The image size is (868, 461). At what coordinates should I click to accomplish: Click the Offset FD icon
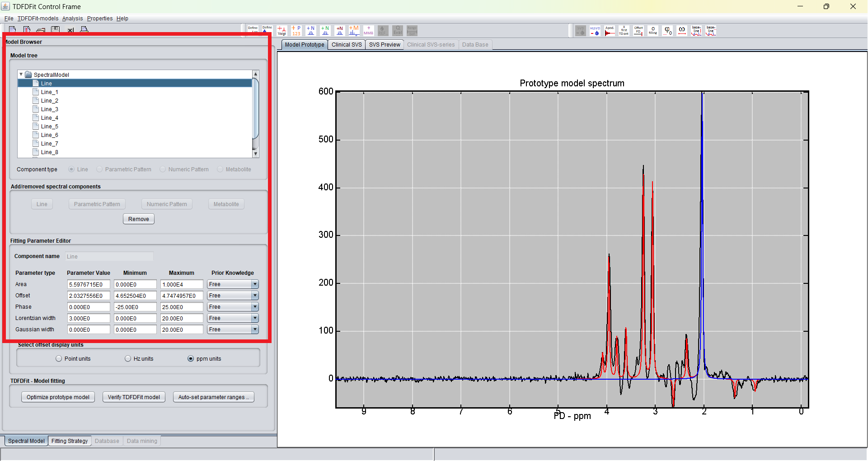[638, 30]
